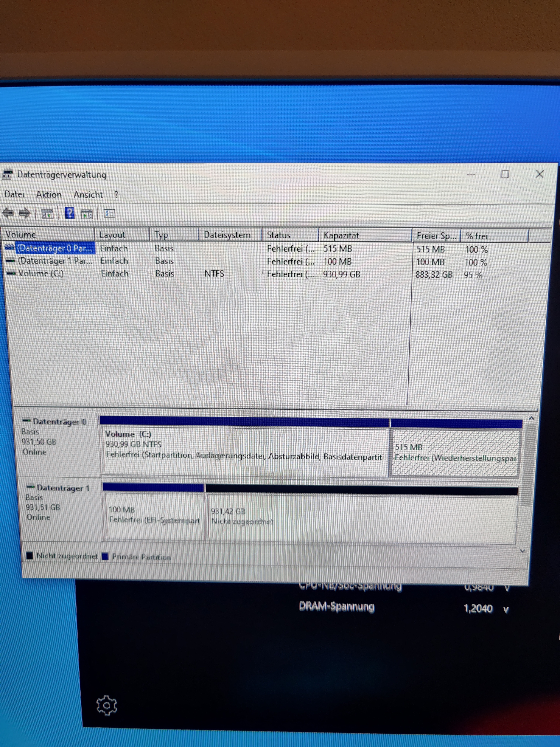
Task: Click the disk pane scroll down arrow
Action: [x=523, y=551]
